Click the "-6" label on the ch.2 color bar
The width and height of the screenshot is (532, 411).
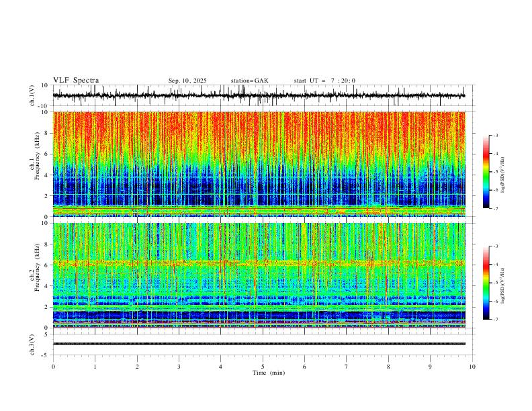496,301
